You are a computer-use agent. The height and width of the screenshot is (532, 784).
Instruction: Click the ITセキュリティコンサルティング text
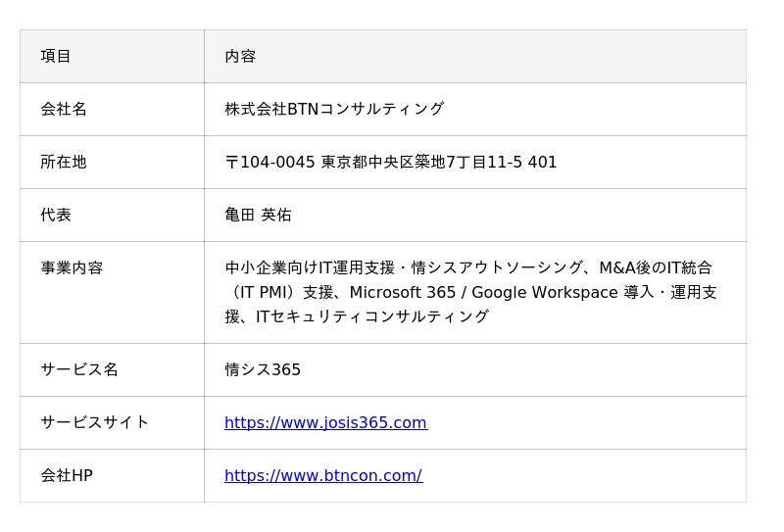[x=372, y=317]
